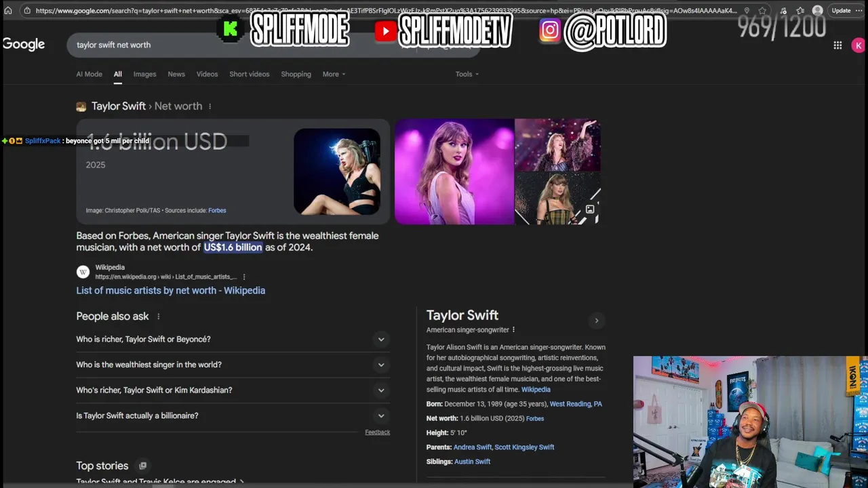
Task: Expand knowledge panel with arrow button
Action: 597,321
